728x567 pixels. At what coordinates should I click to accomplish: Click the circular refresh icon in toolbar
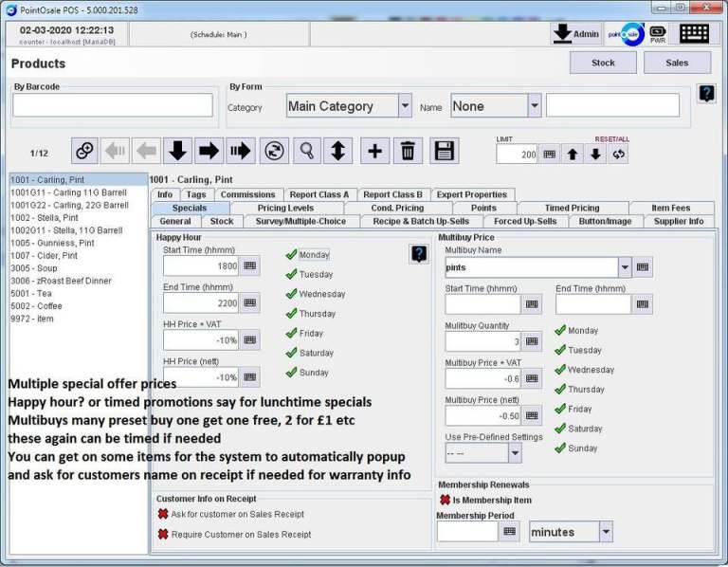(275, 151)
